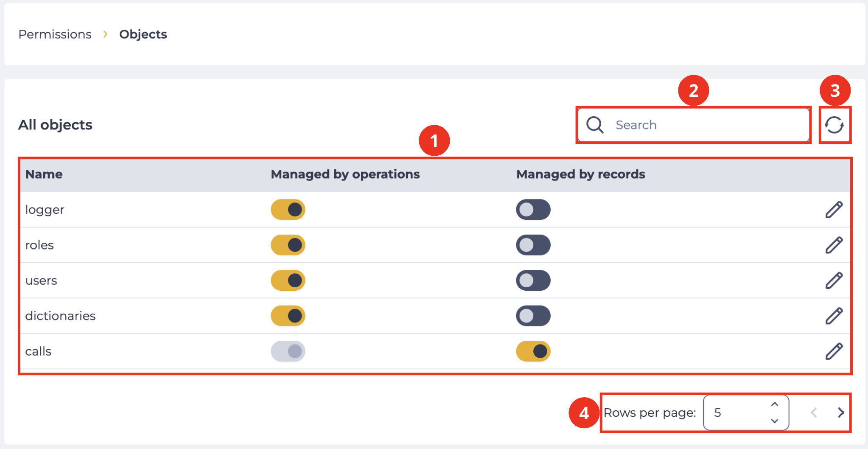
Task: Select the users row name
Action: [41, 281]
